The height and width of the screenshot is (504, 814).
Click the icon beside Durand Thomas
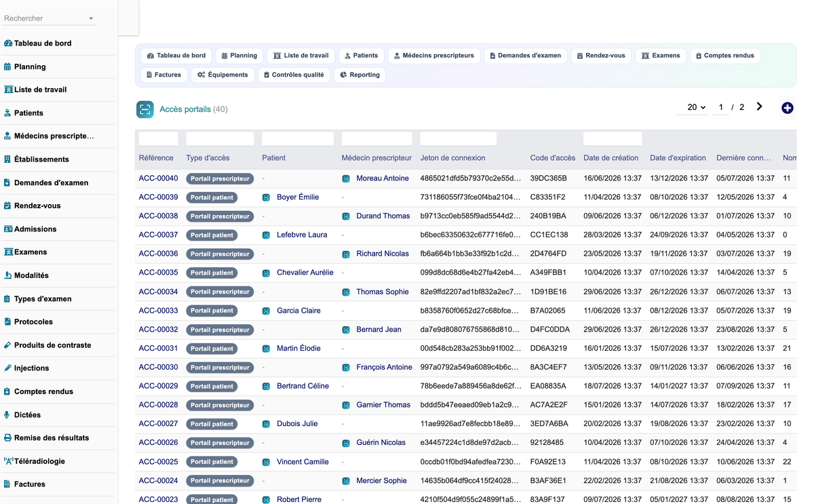click(346, 216)
